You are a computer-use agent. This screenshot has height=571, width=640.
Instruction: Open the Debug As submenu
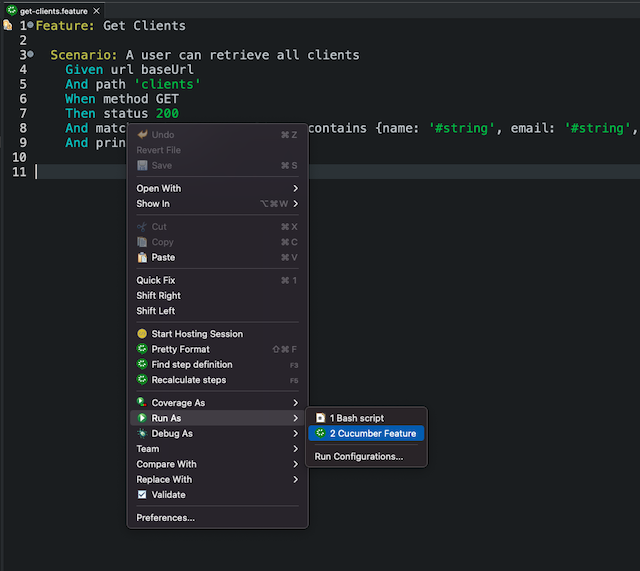pyautogui.click(x=217, y=433)
